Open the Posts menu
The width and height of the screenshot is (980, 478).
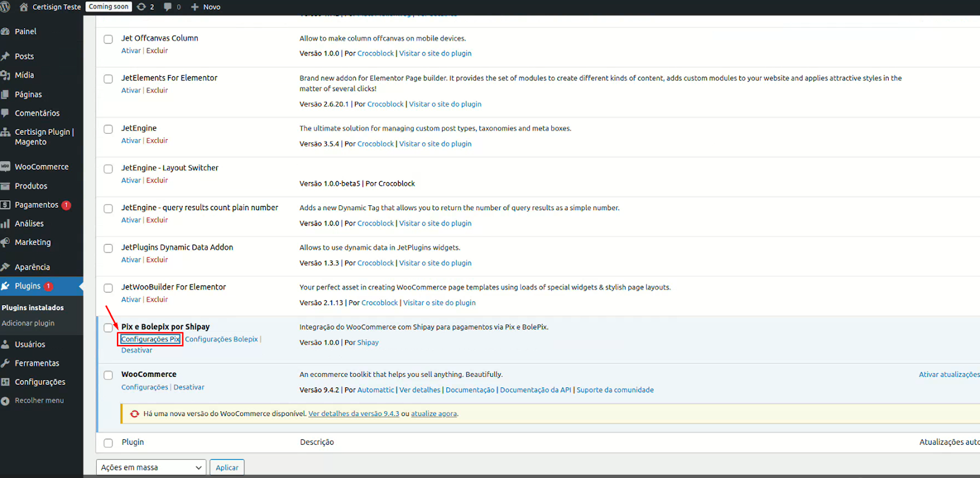pyautogui.click(x=24, y=56)
